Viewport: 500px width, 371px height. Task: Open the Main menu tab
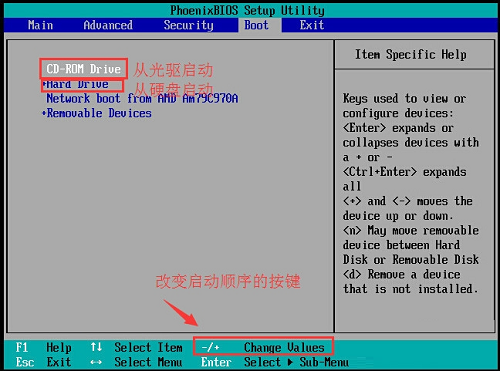(40, 25)
